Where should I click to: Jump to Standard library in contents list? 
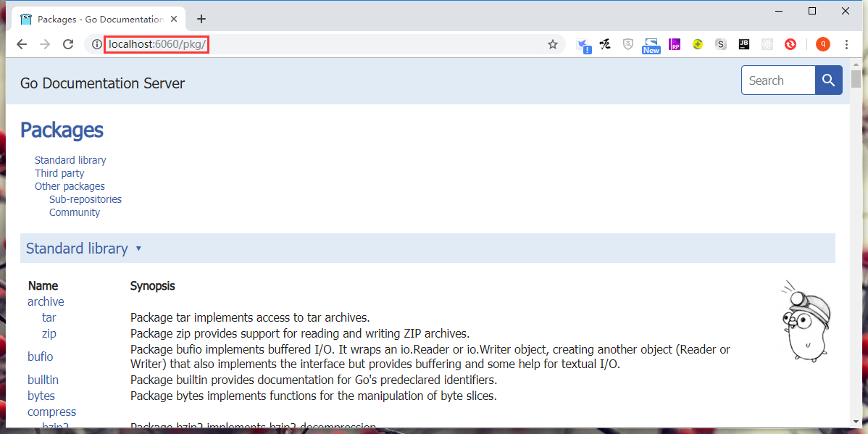point(70,160)
